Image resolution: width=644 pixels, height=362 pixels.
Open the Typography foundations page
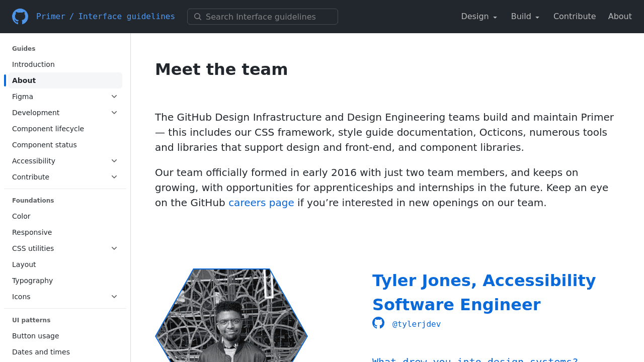pyautogui.click(x=32, y=281)
